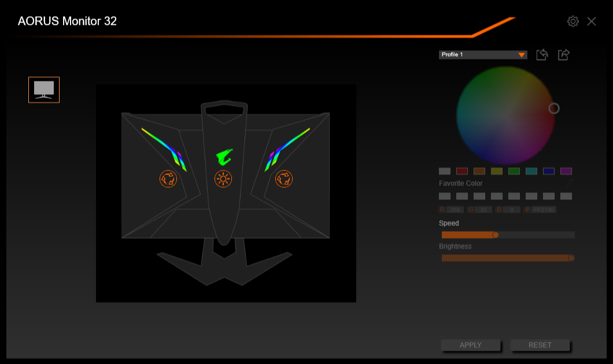Pick the gray preset color swatch
This screenshot has width=613, height=364.
pyautogui.click(x=445, y=171)
